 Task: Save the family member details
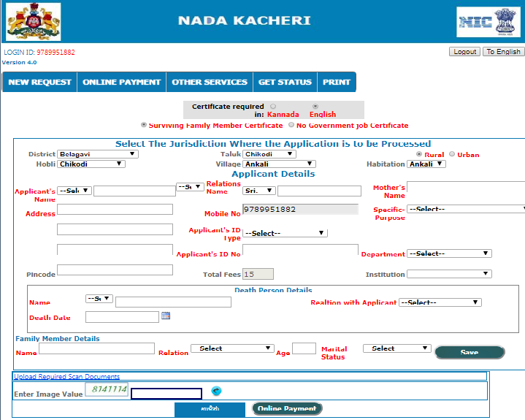click(470, 352)
